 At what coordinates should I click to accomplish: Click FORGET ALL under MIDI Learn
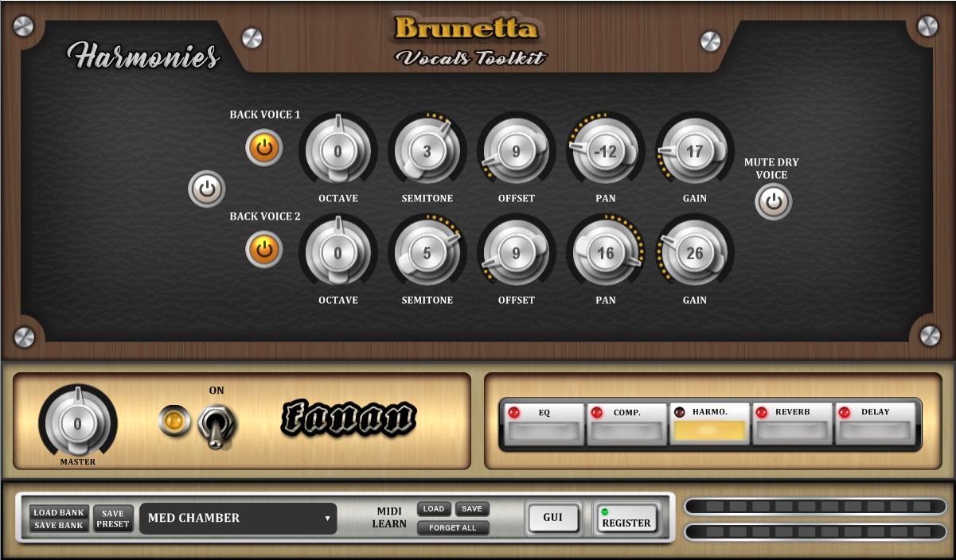tap(453, 528)
